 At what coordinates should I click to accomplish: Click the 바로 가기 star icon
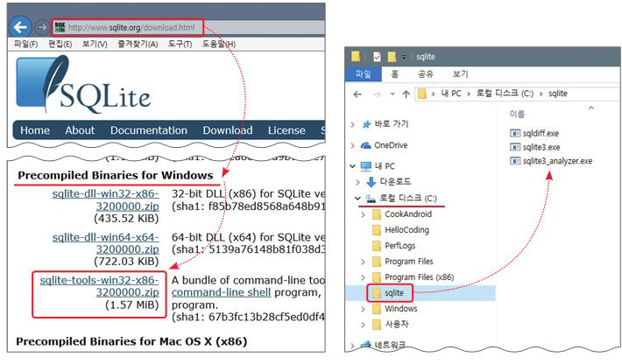coord(366,124)
